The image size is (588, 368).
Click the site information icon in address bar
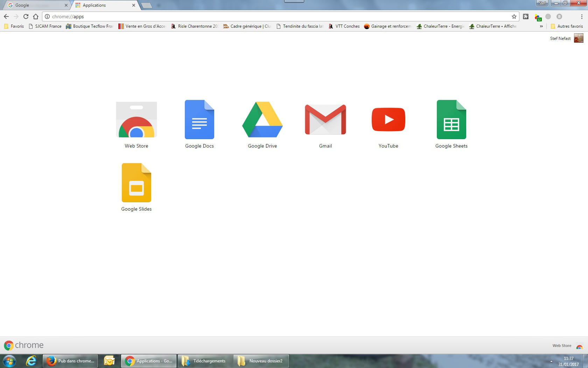47,16
